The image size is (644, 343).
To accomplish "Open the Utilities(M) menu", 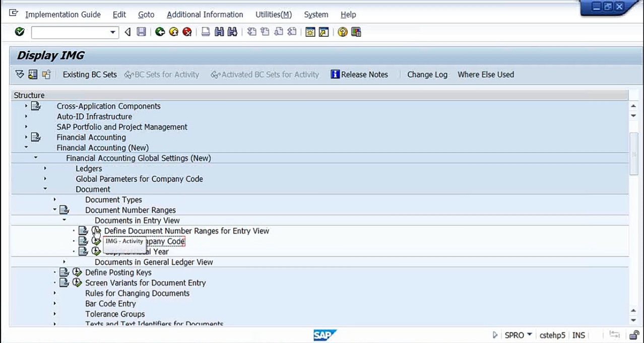I will [274, 15].
